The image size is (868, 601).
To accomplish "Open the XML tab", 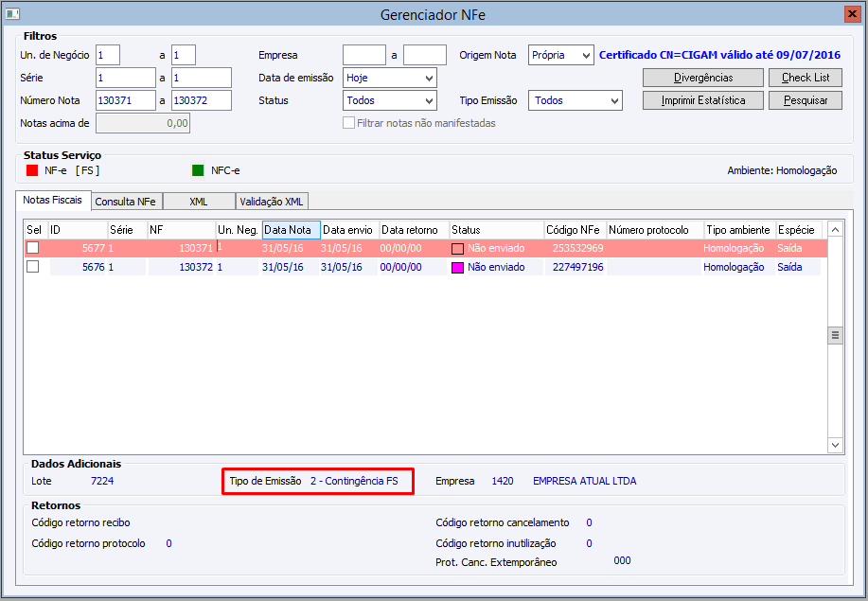I will click(x=199, y=202).
